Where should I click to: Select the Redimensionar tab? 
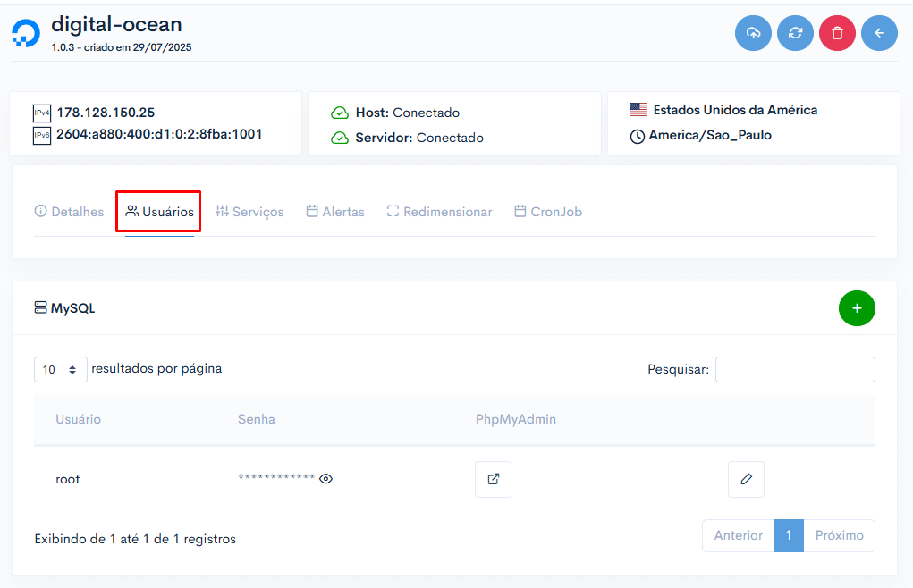[440, 212]
